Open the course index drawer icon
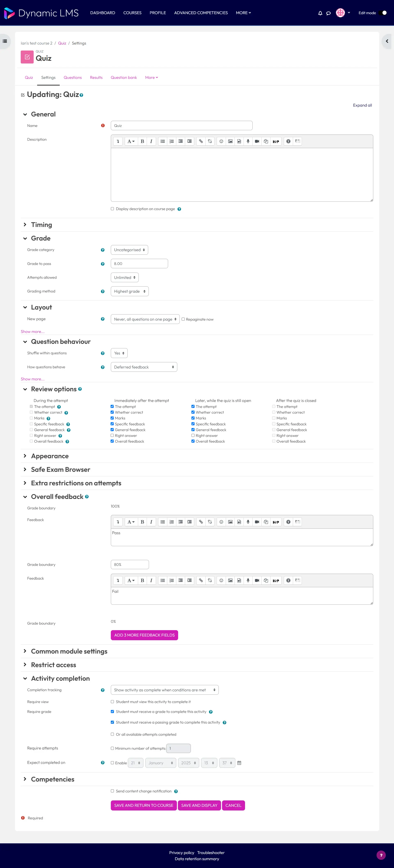 click(5, 41)
